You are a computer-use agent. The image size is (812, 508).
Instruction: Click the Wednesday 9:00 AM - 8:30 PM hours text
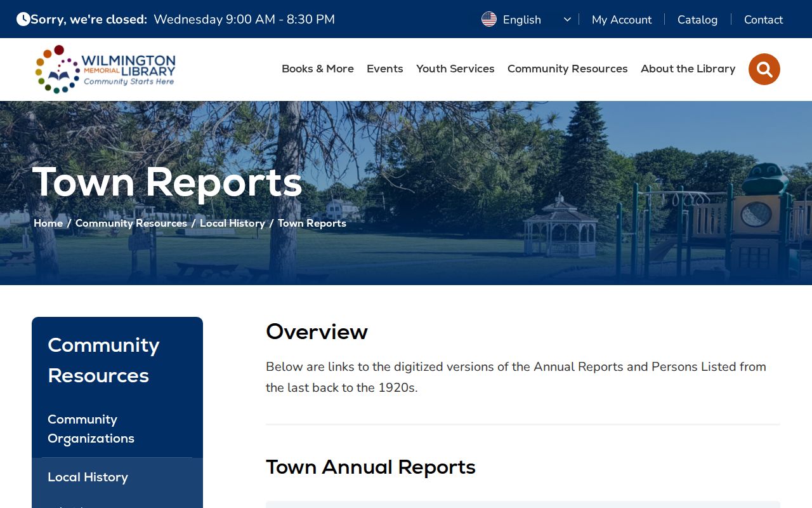point(244,19)
